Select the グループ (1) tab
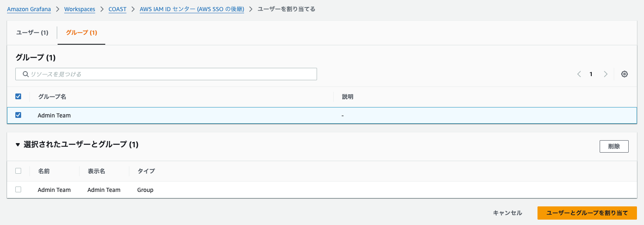The height and width of the screenshot is (225, 644). coord(81,33)
